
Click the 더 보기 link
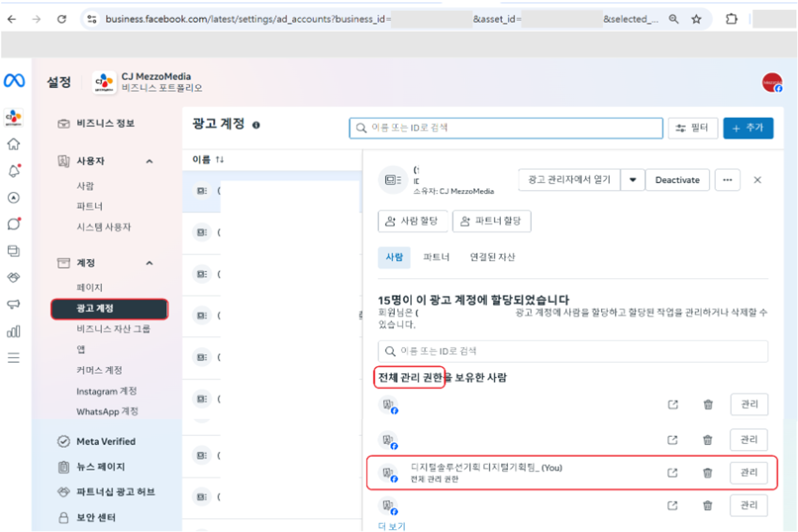pos(392,526)
